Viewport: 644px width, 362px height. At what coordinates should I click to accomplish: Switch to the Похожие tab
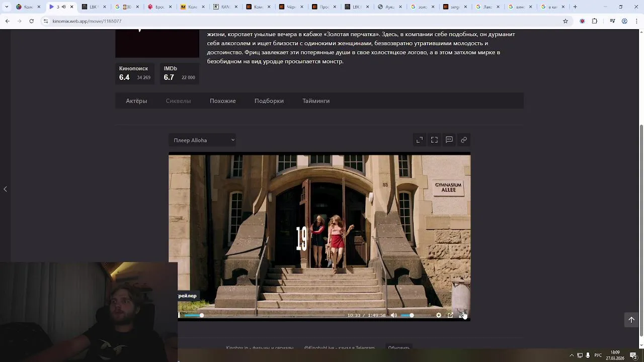click(223, 101)
